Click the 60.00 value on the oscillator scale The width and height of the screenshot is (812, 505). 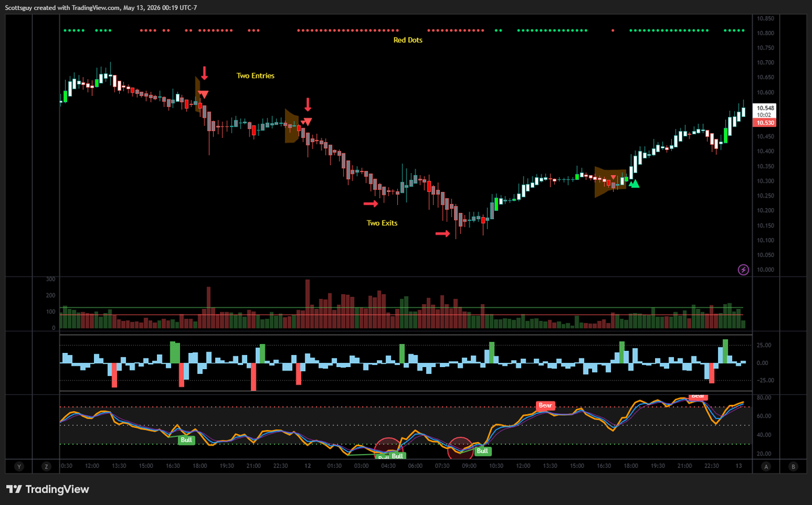coord(764,416)
